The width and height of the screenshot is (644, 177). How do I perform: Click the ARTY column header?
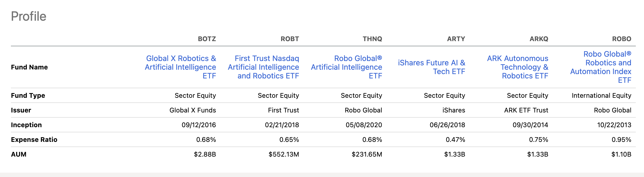pyautogui.click(x=456, y=39)
